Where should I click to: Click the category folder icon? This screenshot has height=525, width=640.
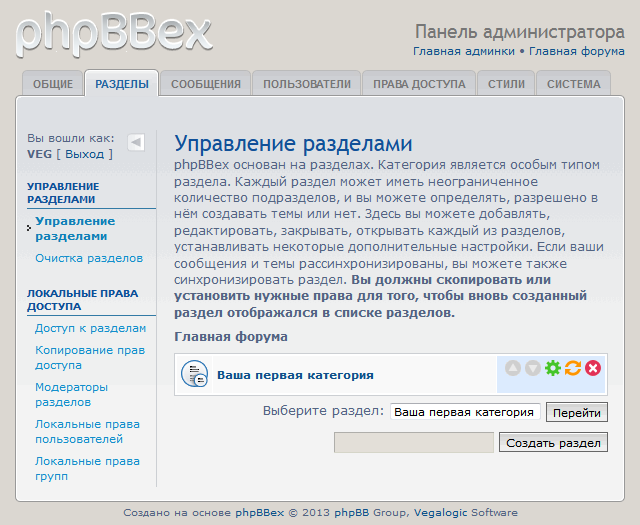click(194, 375)
